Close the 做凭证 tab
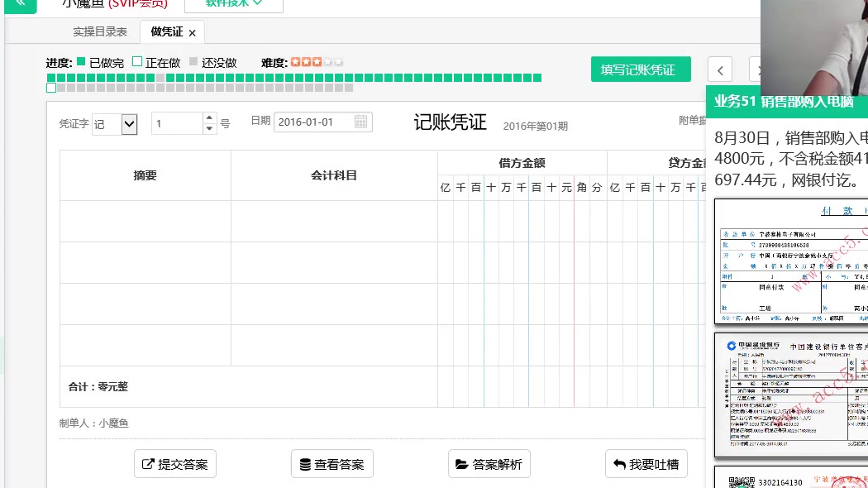The height and width of the screenshot is (488, 868). point(192,33)
